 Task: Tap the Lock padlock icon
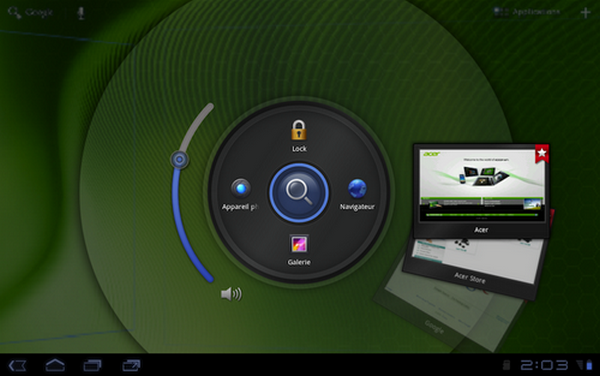tap(299, 130)
